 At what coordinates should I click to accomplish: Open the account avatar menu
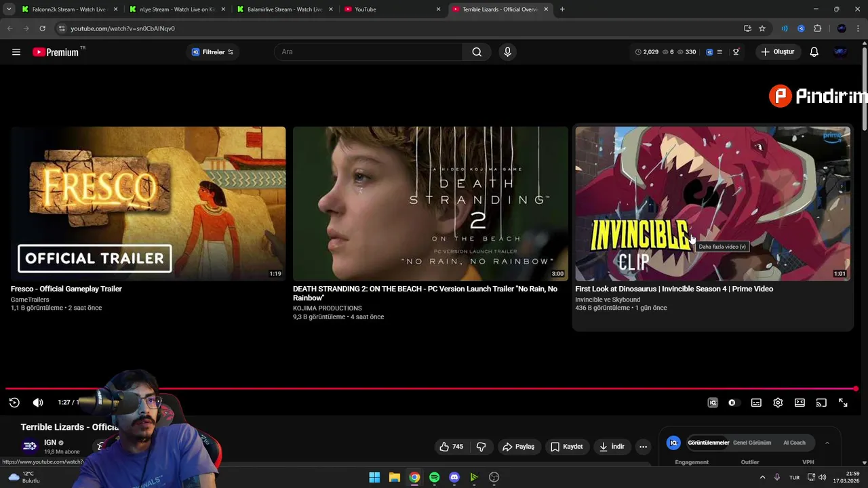tap(841, 52)
